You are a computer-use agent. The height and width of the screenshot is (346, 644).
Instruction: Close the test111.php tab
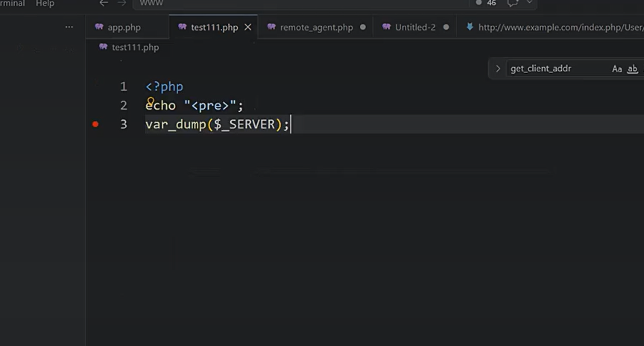(x=247, y=27)
